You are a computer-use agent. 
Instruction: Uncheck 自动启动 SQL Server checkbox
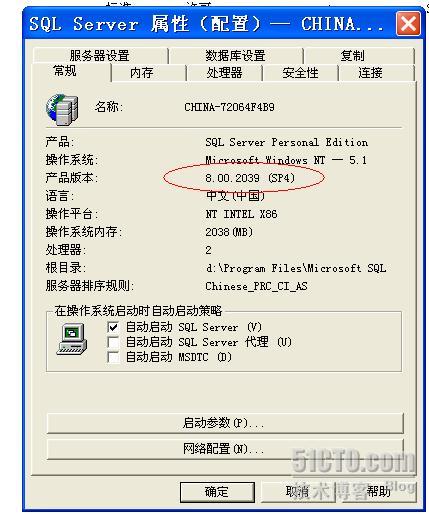113,327
